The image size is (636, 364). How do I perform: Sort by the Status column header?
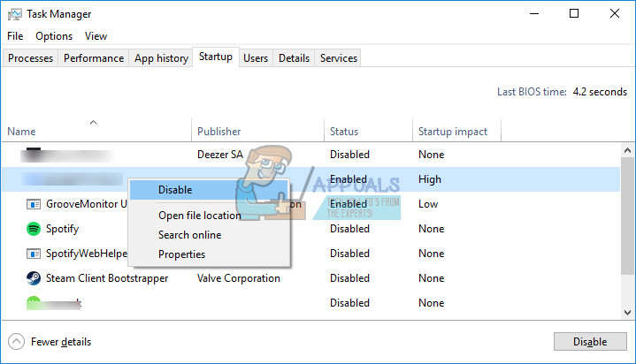pos(368,131)
